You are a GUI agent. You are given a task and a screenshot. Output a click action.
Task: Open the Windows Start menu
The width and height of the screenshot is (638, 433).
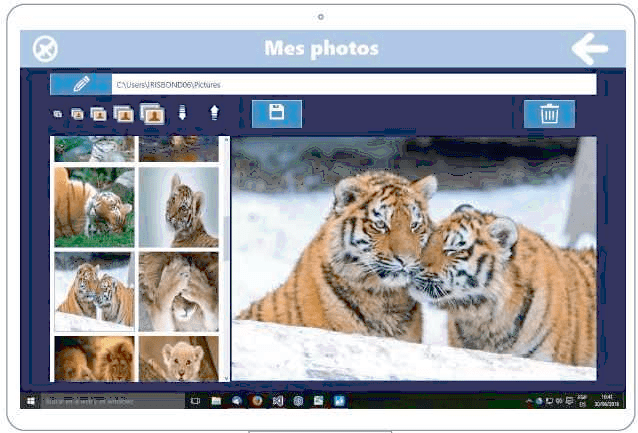(30, 400)
